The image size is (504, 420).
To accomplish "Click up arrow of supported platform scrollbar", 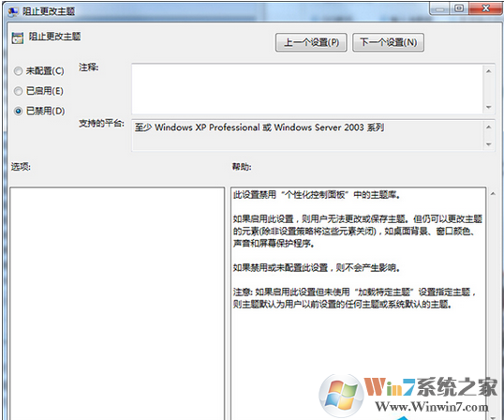I will 489,127.
